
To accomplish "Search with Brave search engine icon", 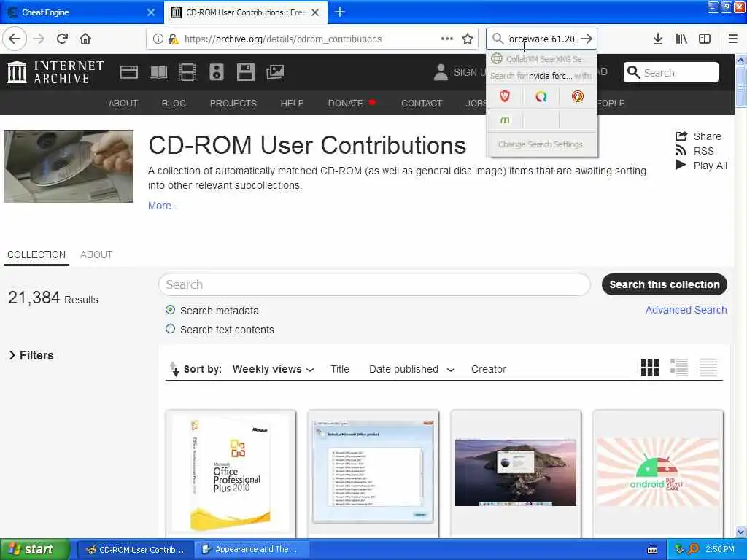I will [x=505, y=97].
